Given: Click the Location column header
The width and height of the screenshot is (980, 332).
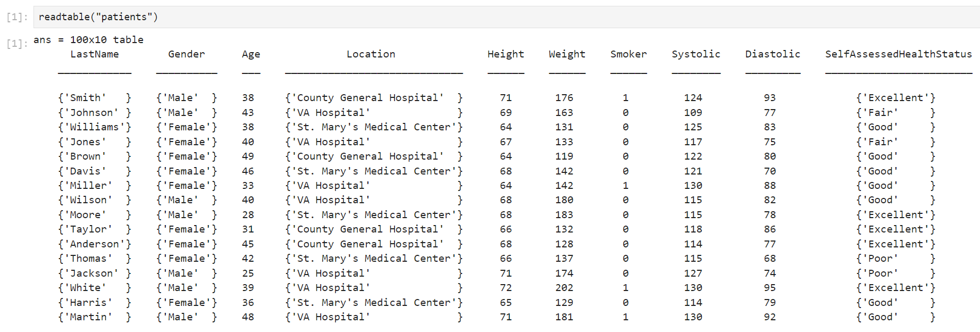Looking at the screenshot, I should click(371, 54).
